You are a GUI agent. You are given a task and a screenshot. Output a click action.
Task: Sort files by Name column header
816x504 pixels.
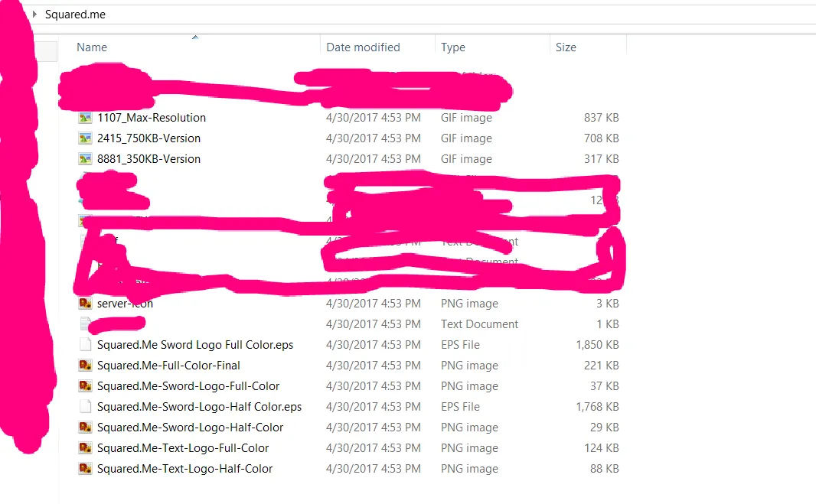coord(92,47)
